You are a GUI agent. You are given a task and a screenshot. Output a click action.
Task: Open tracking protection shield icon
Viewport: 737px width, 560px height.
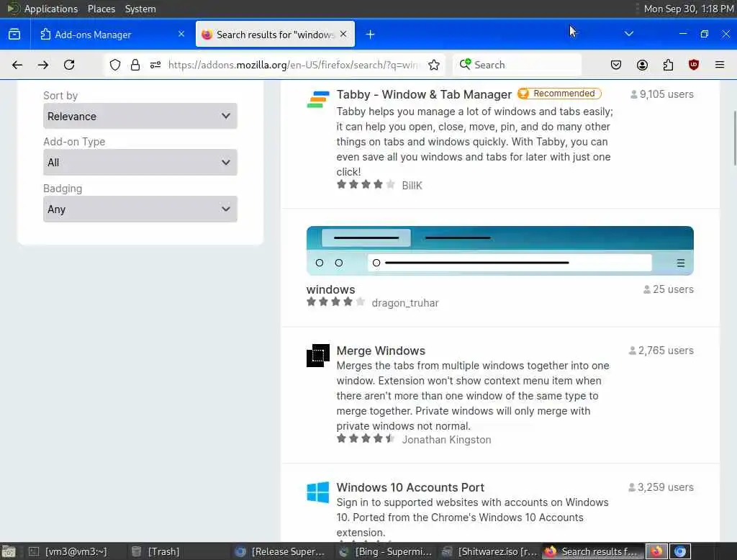(115, 65)
